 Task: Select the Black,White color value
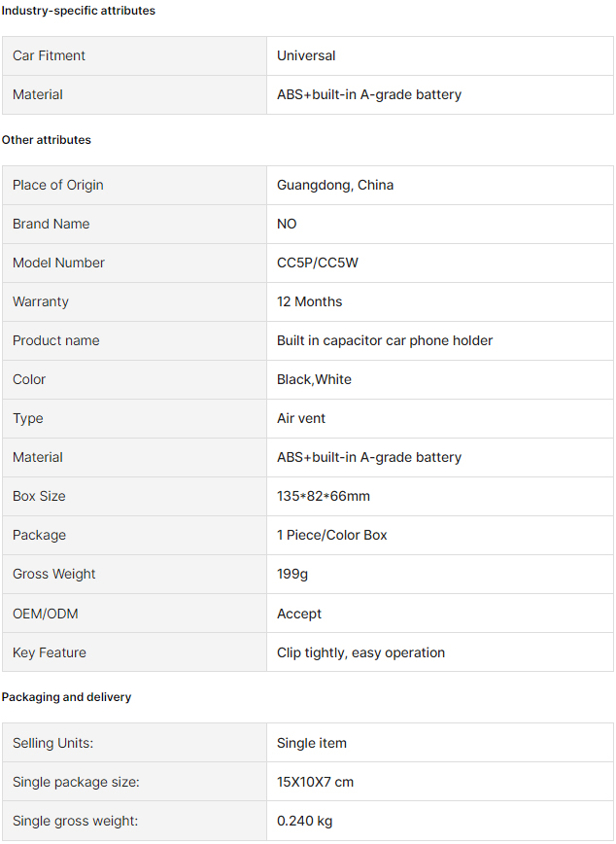tap(314, 379)
